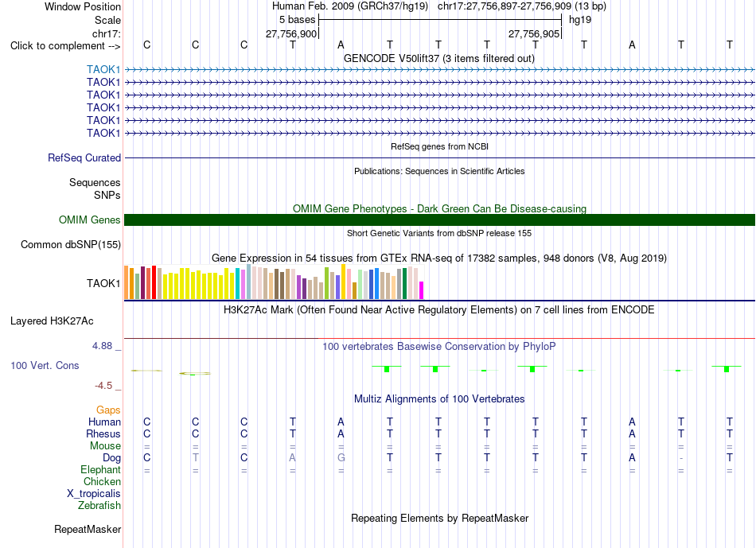Open '100 vertebrates Basewise Conservation by PhyloP' title
Image resolution: width=756 pixels, height=548 pixels.
click(439, 347)
